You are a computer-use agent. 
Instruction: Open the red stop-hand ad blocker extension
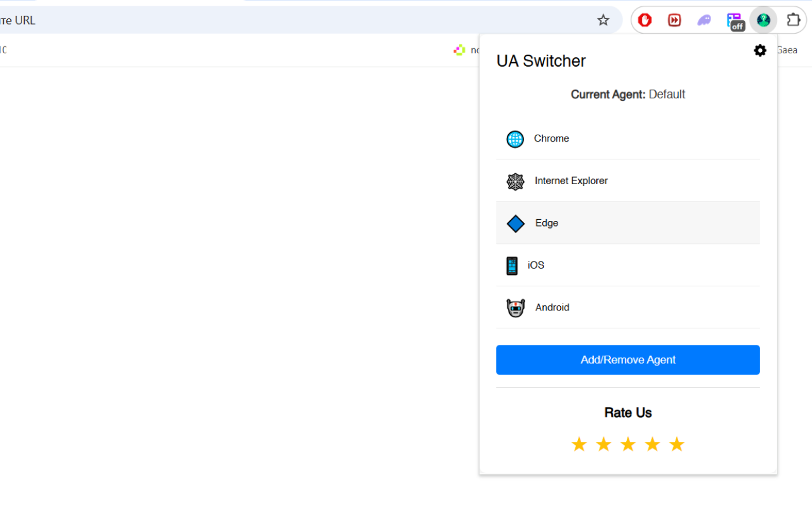pyautogui.click(x=645, y=20)
